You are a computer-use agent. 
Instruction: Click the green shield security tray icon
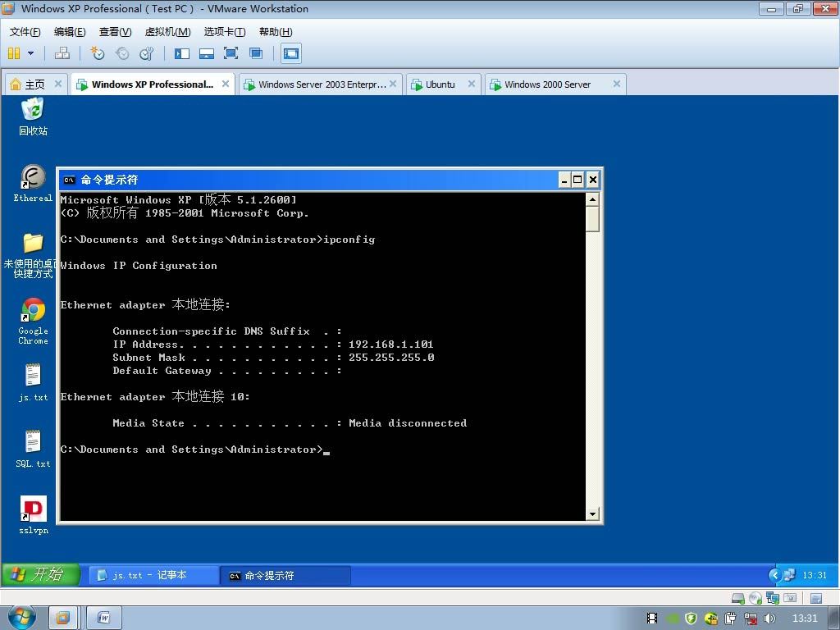click(x=691, y=619)
